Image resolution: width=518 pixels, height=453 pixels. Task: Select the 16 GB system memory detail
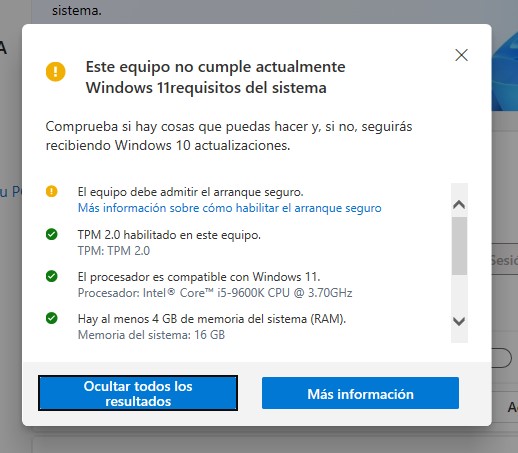click(x=151, y=335)
